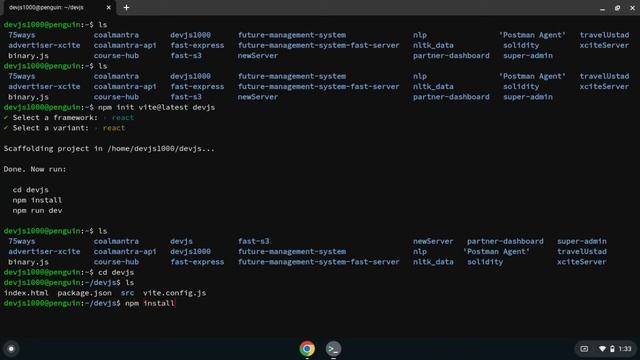Image resolution: width=640 pixels, height=360 pixels.
Task: Launch Google Chrome from the shelf
Action: pyautogui.click(x=307, y=349)
